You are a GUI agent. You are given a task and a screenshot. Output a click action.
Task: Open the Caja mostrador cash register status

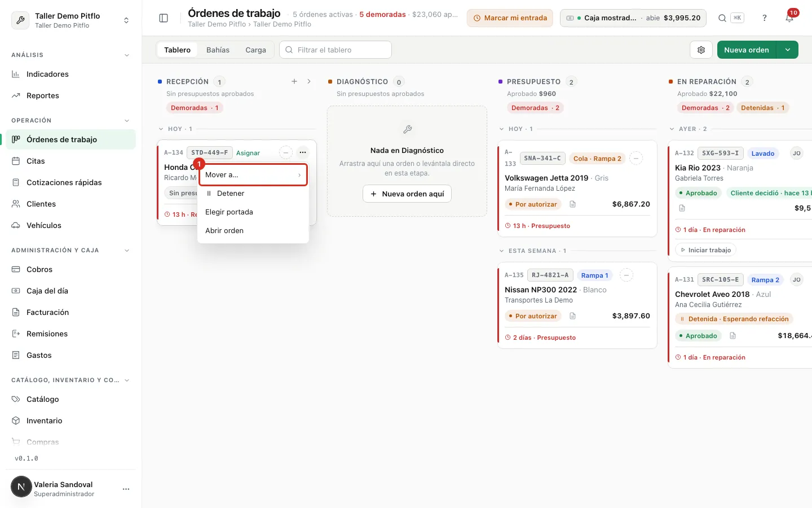tap(633, 18)
